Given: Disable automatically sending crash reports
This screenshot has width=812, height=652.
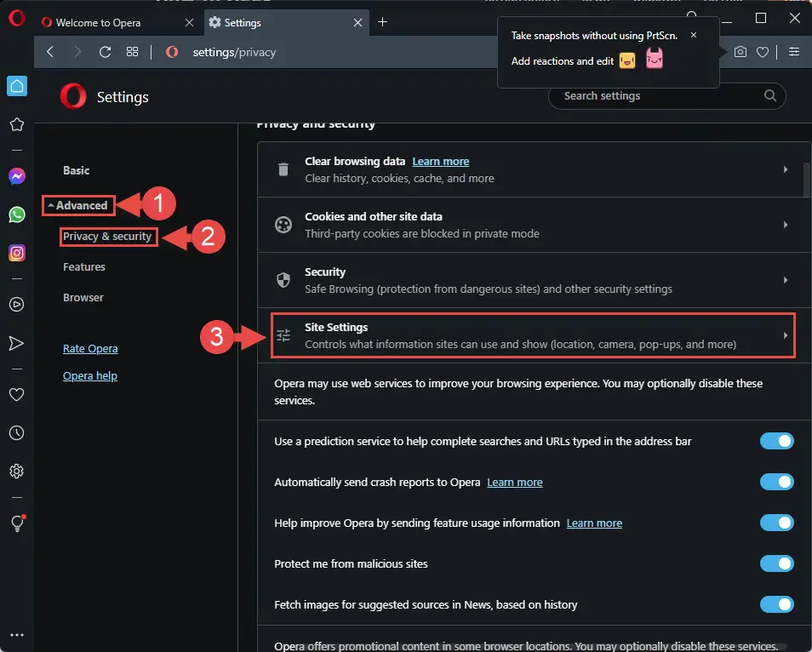Looking at the screenshot, I should pyautogui.click(x=776, y=482).
